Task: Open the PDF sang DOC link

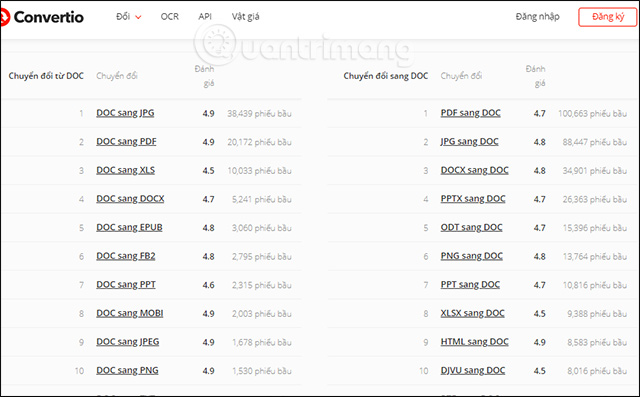Action: (470, 113)
